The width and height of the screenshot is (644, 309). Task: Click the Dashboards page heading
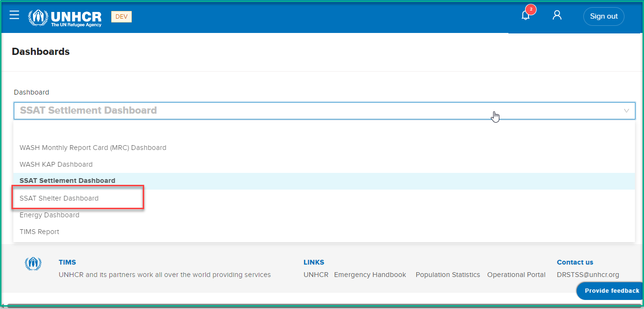tap(41, 52)
